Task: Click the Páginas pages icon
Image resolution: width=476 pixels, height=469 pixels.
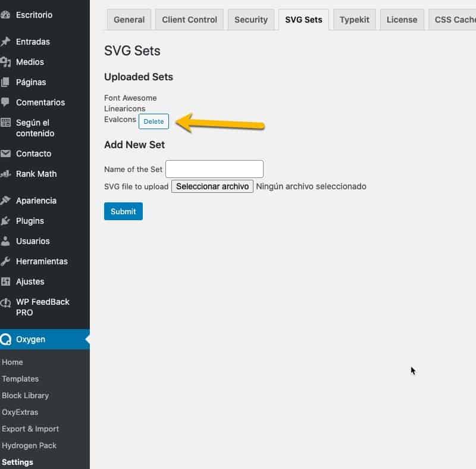Action: tap(5, 82)
